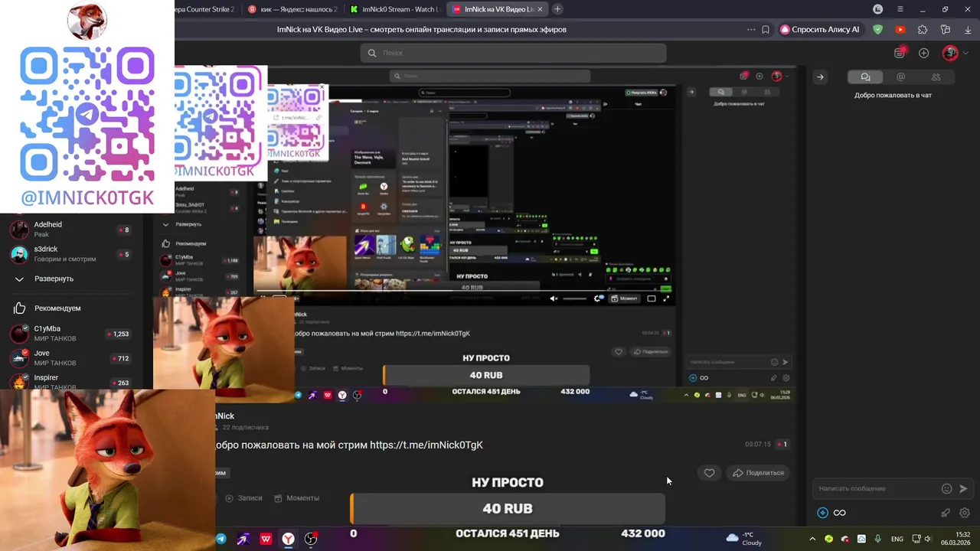This screenshot has width=980, height=551.
Task: Open s3drick channel in sidebar
Action: pos(70,253)
